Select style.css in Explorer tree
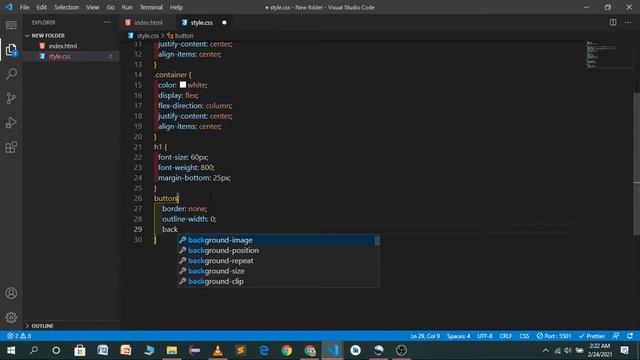The height and width of the screenshot is (360, 640). [x=60, y=56]
